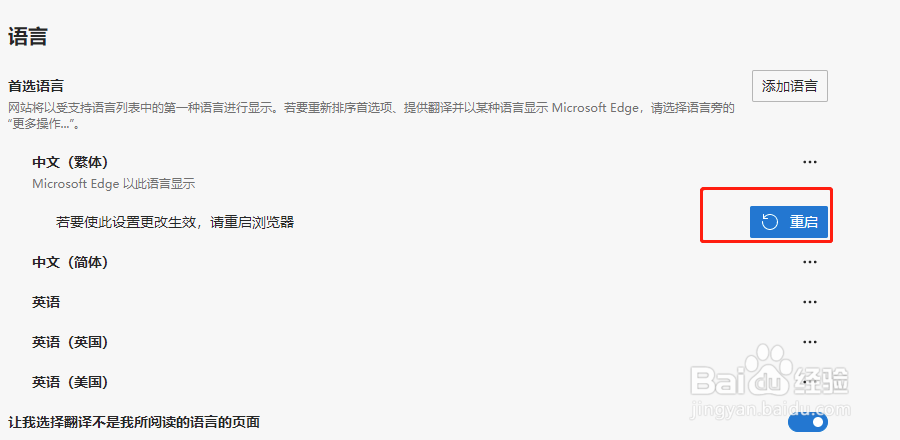Click the 'Microsoft Edge 以此语言显示' subtitle
Viewport: 900px width, 440px height.
click(113, 184)
